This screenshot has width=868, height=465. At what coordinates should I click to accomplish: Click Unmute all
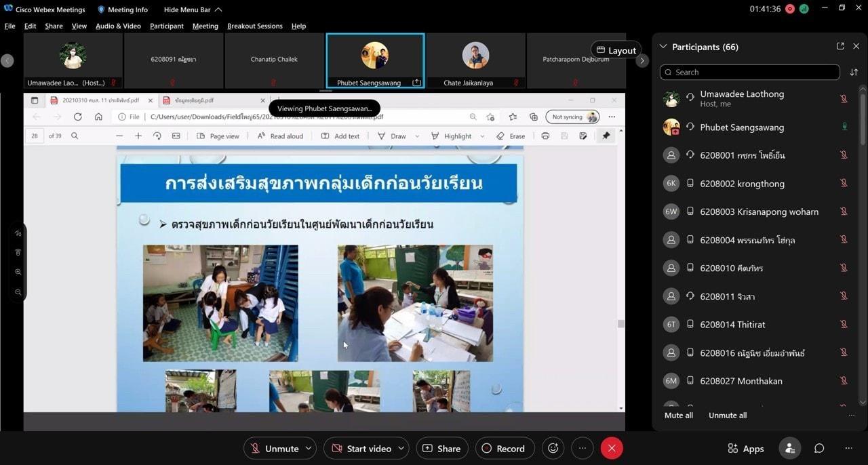point(728,416)
